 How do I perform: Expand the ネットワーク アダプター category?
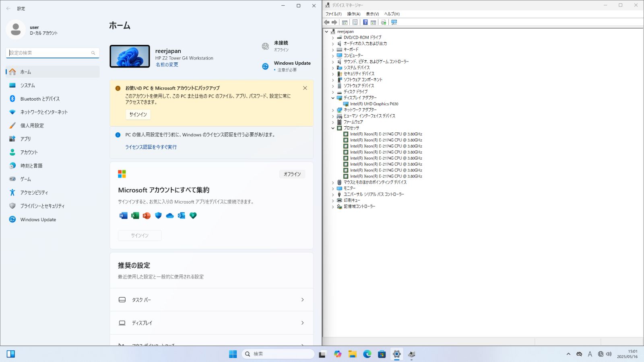point(333,110)
